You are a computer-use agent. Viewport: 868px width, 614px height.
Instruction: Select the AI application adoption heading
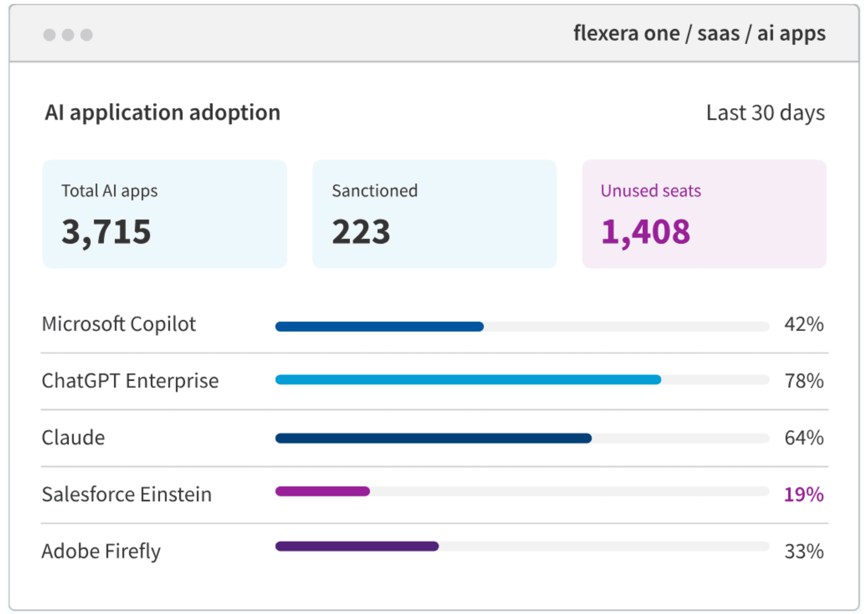[x=162, y=113]
